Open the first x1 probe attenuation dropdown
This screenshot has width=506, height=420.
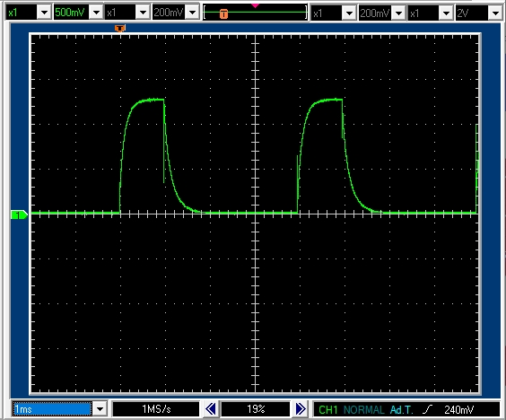coord(44,13)
